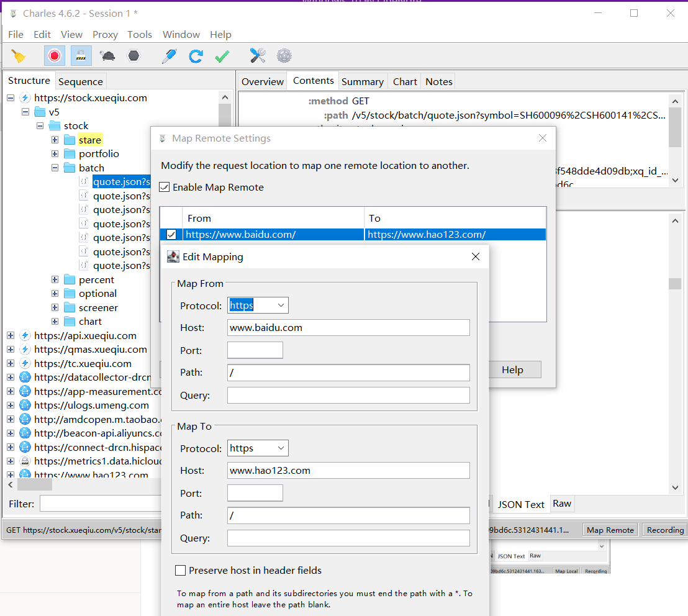This screenshot has width=688, height=616.
Task: Close the Edit Mapping dialog
Action: pyautogui.click(x=476, y=256)
